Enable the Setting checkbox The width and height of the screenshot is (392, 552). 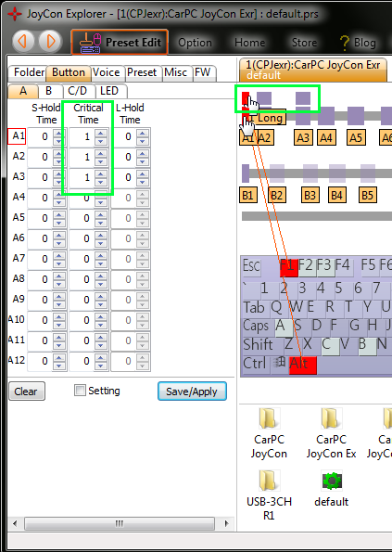80,390
